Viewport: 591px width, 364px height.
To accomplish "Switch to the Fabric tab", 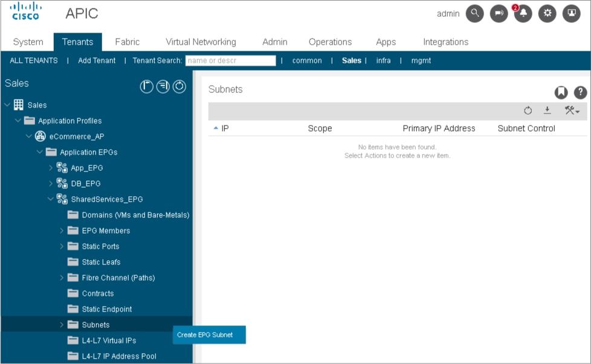I will [x=127, y=42].
